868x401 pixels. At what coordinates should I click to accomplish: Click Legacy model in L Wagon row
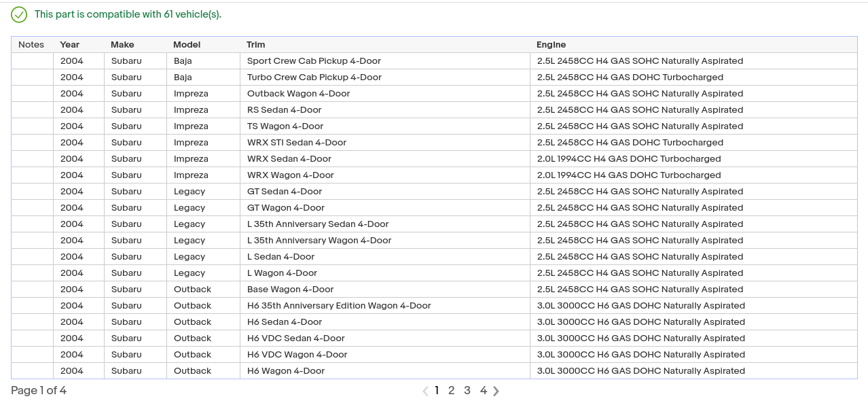pyautogui.click(x=204, y=273)
